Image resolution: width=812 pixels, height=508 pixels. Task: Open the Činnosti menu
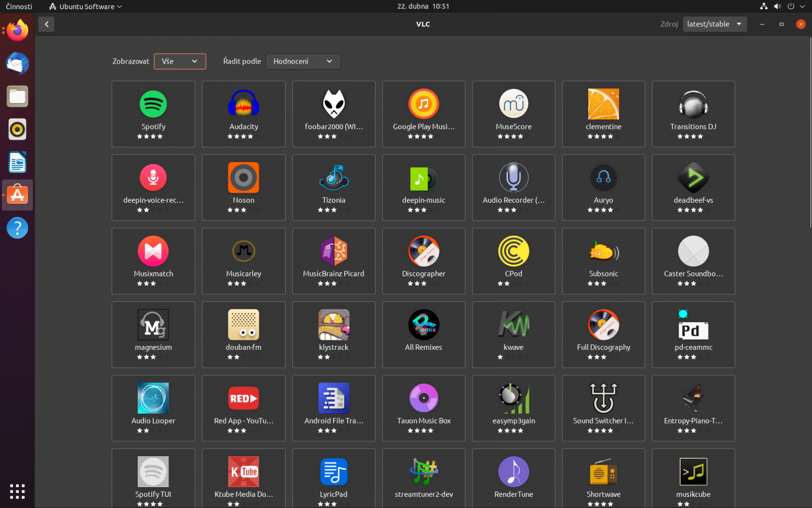19,6
